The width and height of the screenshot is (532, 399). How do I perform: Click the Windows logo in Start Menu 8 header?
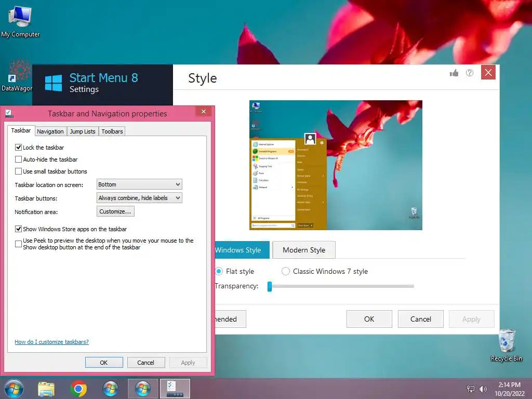point(54,83)
